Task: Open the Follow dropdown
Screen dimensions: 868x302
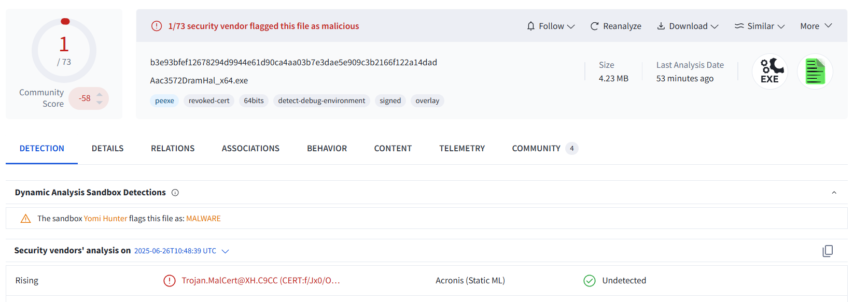Action: [x=551, y=26]
